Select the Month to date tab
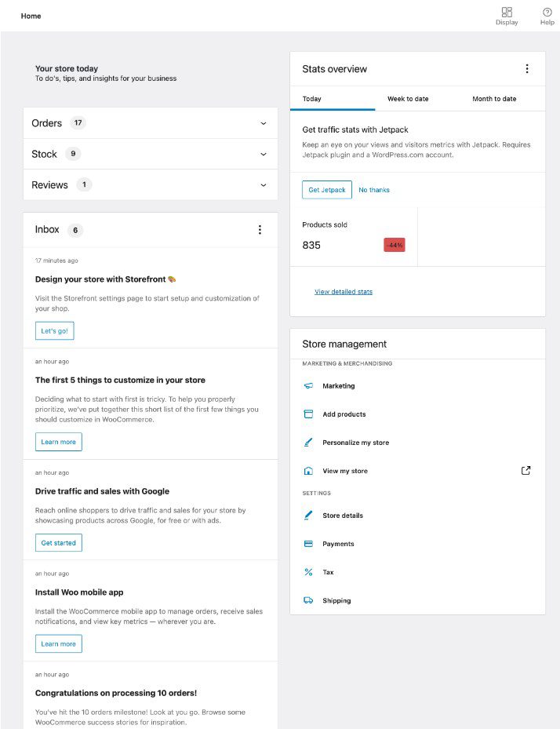Image resolution: width=560 pixels, height=729 pixels. coord(494,99)
